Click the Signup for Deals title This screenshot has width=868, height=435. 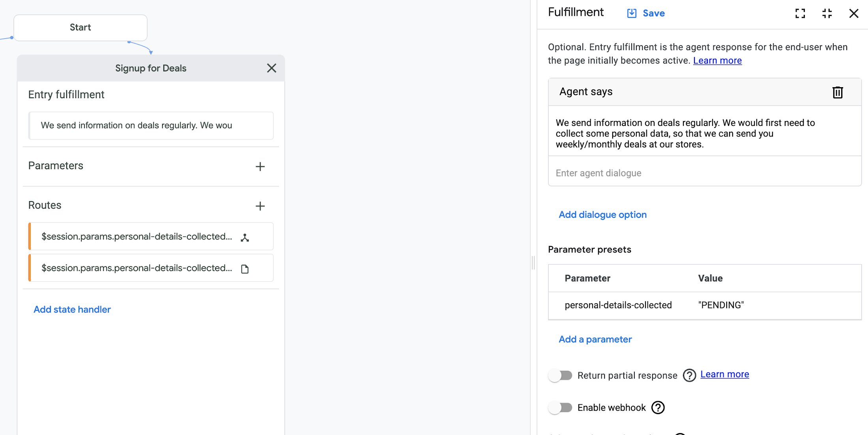151,68
